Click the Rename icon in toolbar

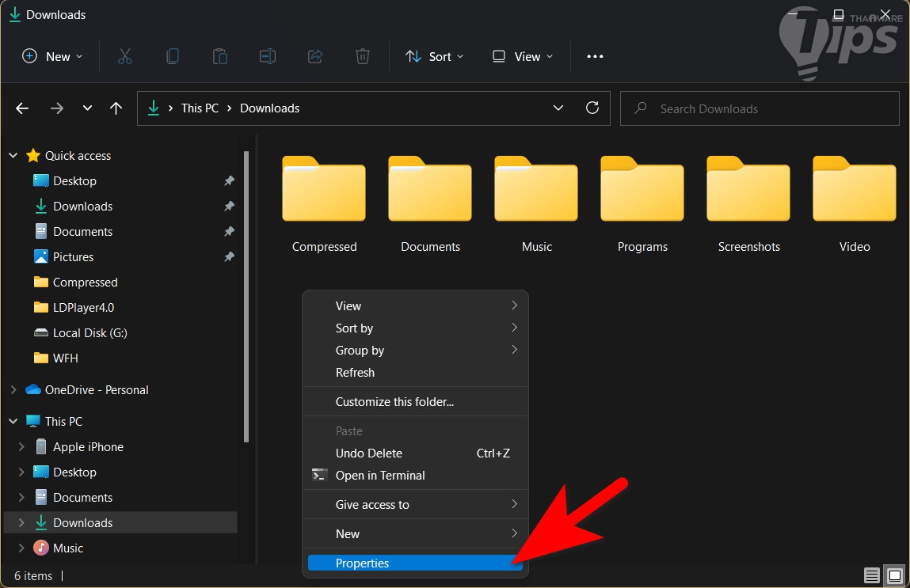(x=267, y=56)
